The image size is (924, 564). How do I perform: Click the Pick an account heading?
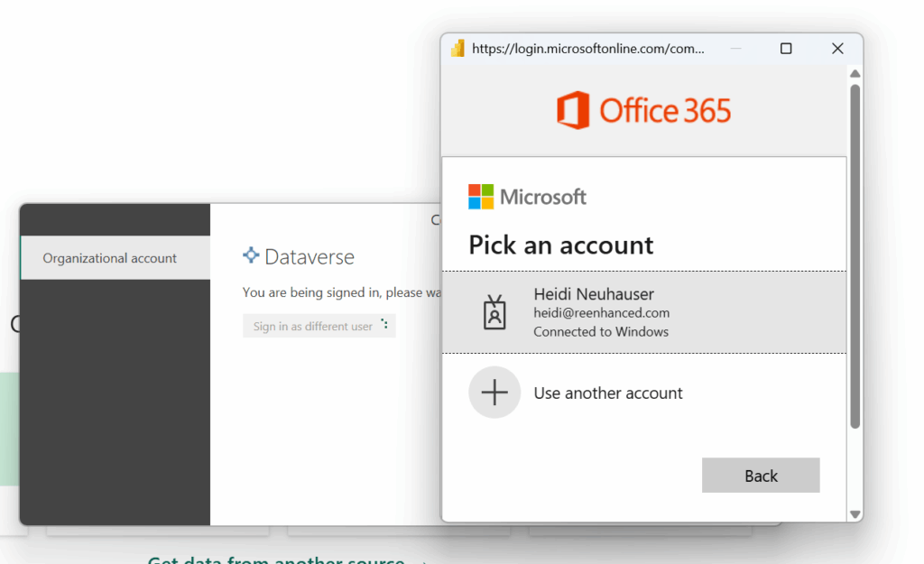(x=561, y=245)
